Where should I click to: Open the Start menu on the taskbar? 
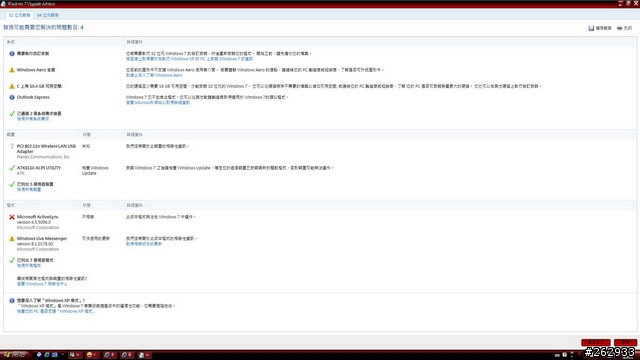[15, 355]
